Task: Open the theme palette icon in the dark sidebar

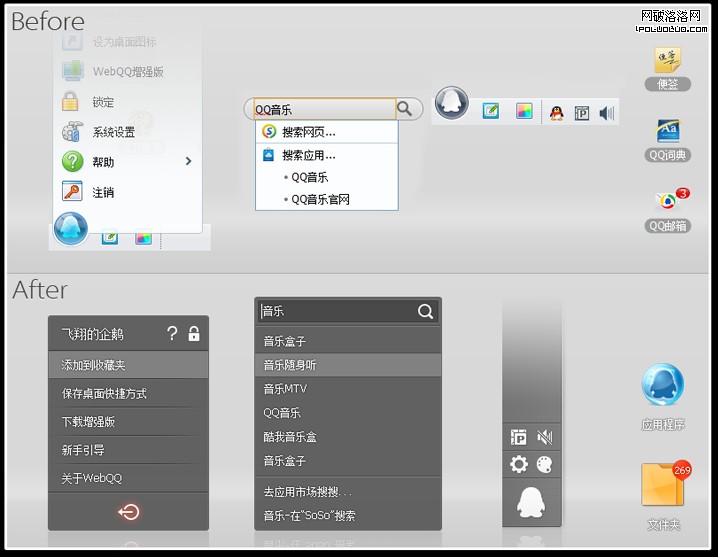Action: (x=545, y=464)
